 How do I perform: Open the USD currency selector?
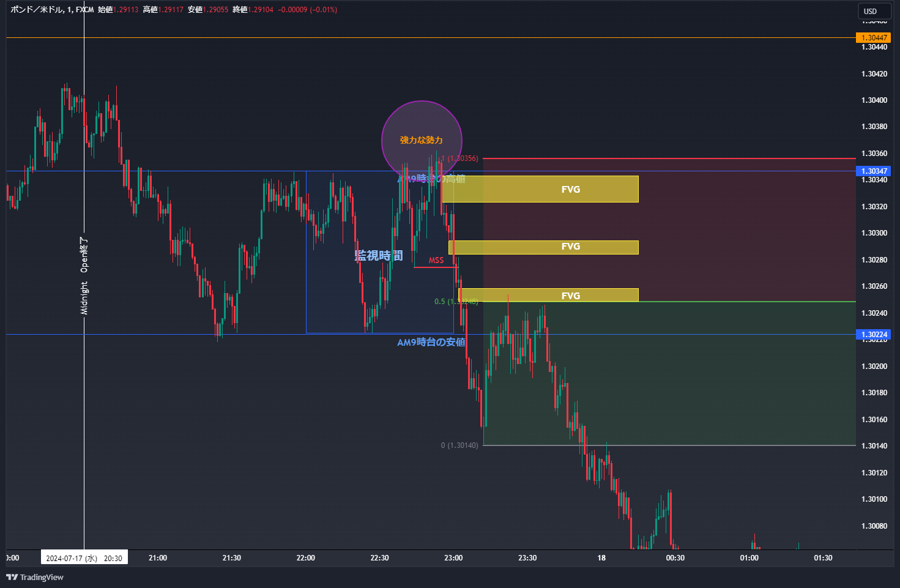tap(870, 11)
